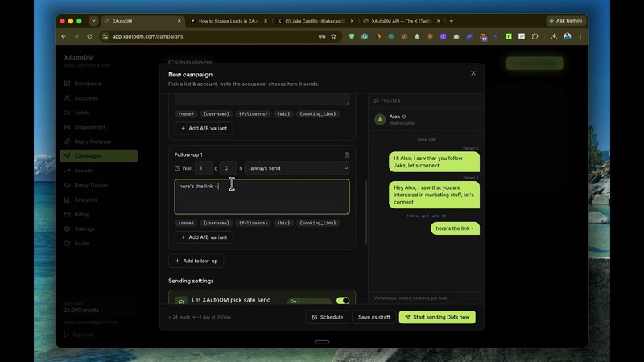
Task: Click follow-up preview bubble
Action: pos(455,228)
